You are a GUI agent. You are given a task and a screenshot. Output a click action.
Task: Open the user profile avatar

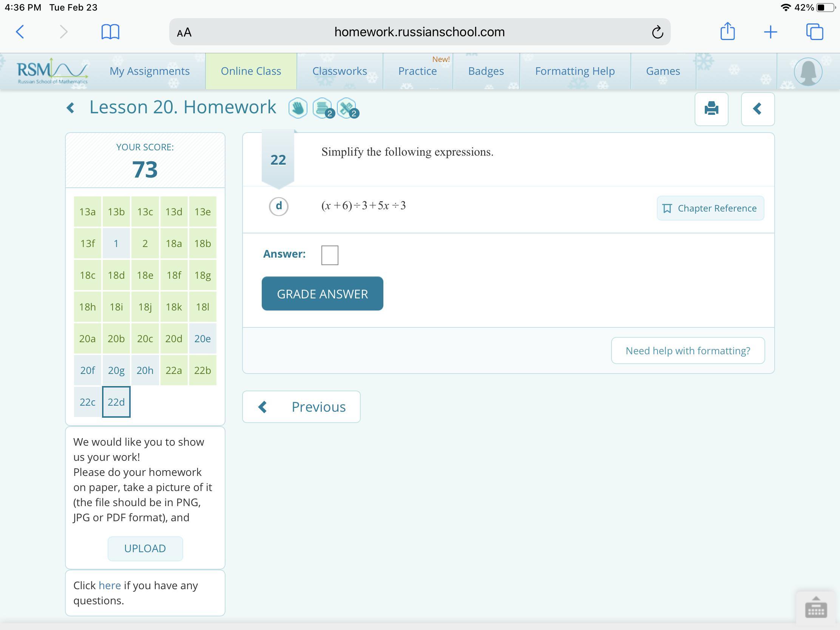[x=808, y=71]
